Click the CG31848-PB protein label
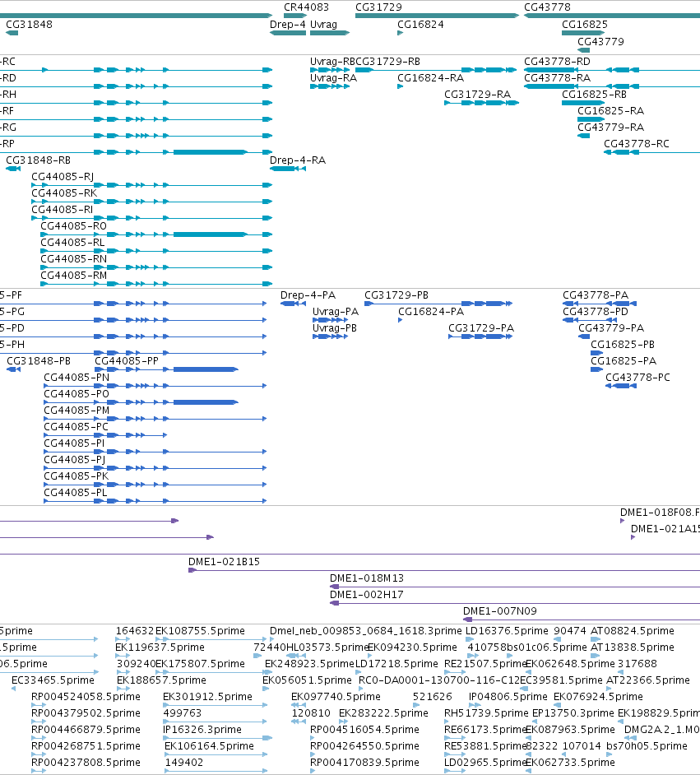 coord(39,361)
